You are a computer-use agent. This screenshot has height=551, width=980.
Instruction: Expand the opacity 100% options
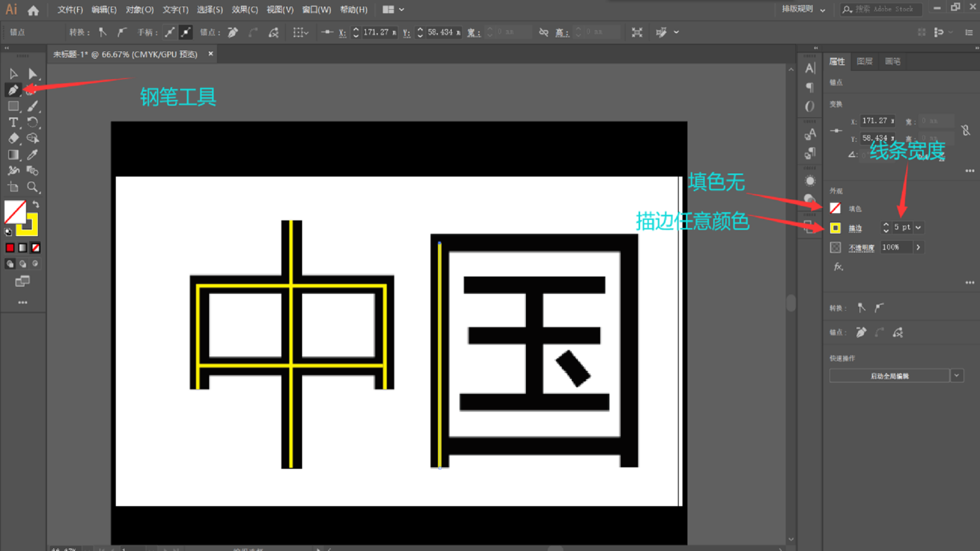pyautogui.click(x=918, y=247)
